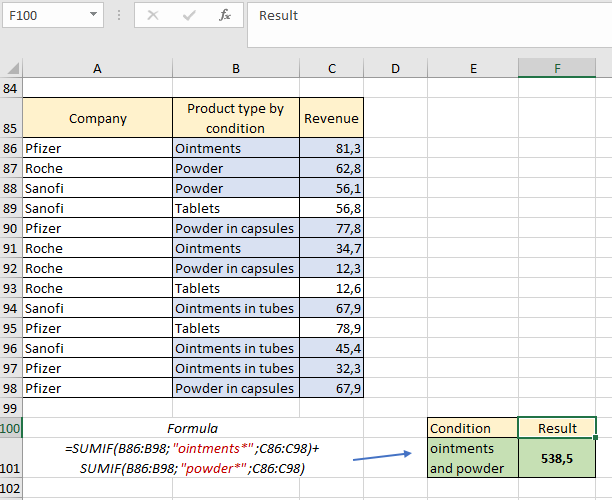Click the Condition header cell

(x=472, y=428)
